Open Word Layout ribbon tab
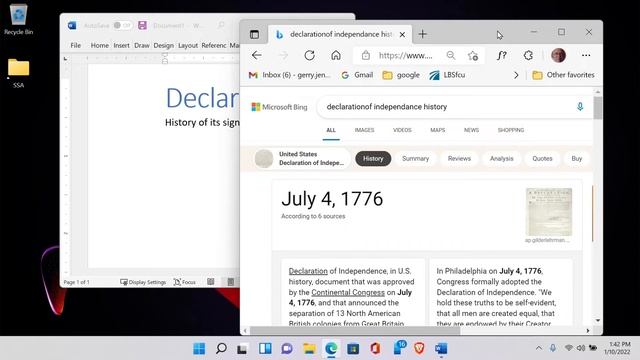This screenshot has width=640, height=360. 188,45
